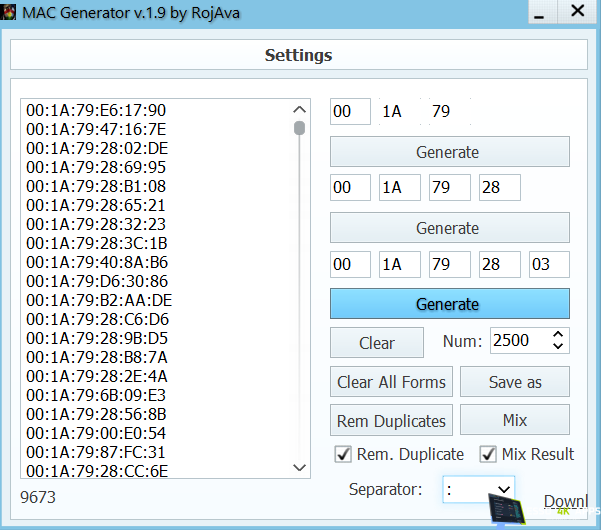Click the Num input field showing 2500
The width and height of the screenshot is (601, 530).
(518, 341)
